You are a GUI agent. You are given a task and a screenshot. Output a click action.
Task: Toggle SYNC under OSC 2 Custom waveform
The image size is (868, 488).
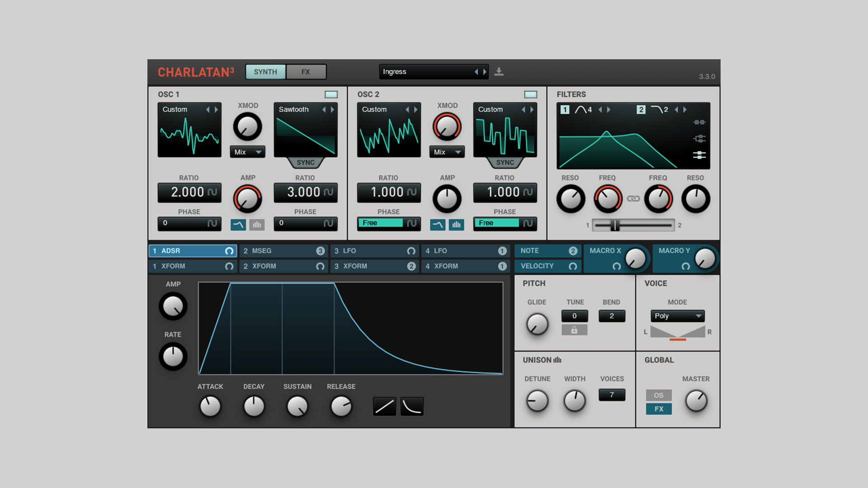click(x=505, y=163)
